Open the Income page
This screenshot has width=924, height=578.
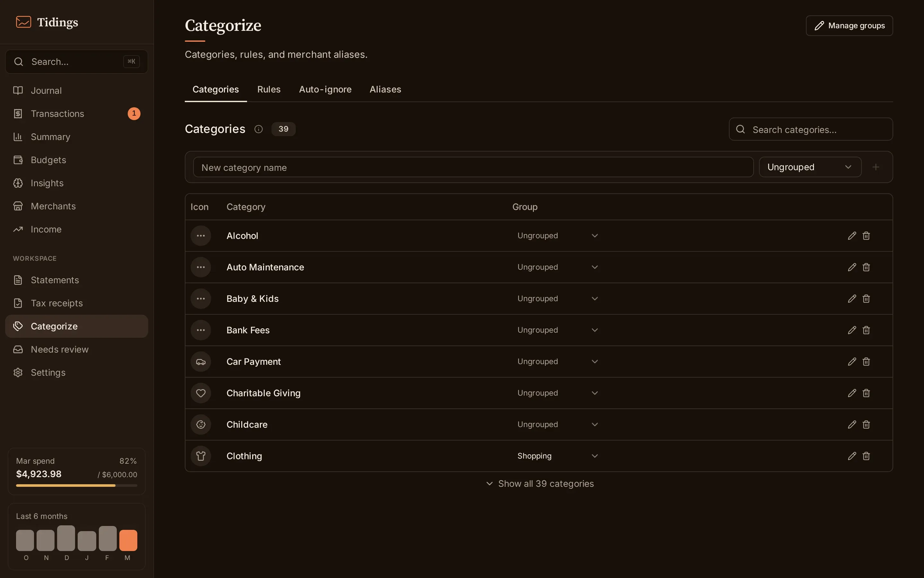pyautogui.click(x=76, y=229)
